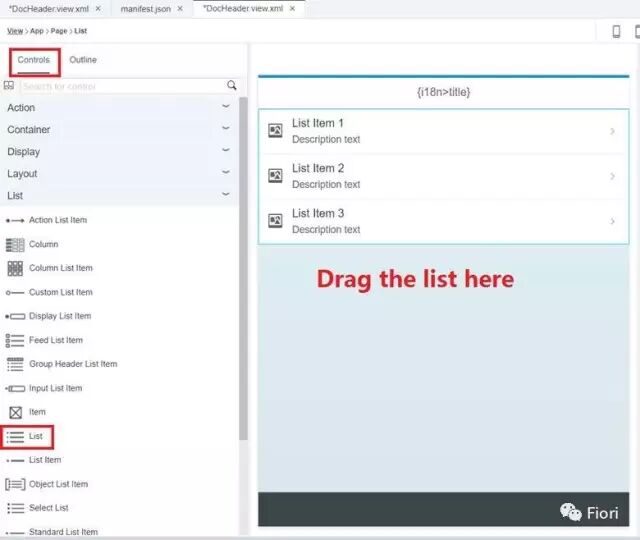Select the List Item control icon

(15, 461)
